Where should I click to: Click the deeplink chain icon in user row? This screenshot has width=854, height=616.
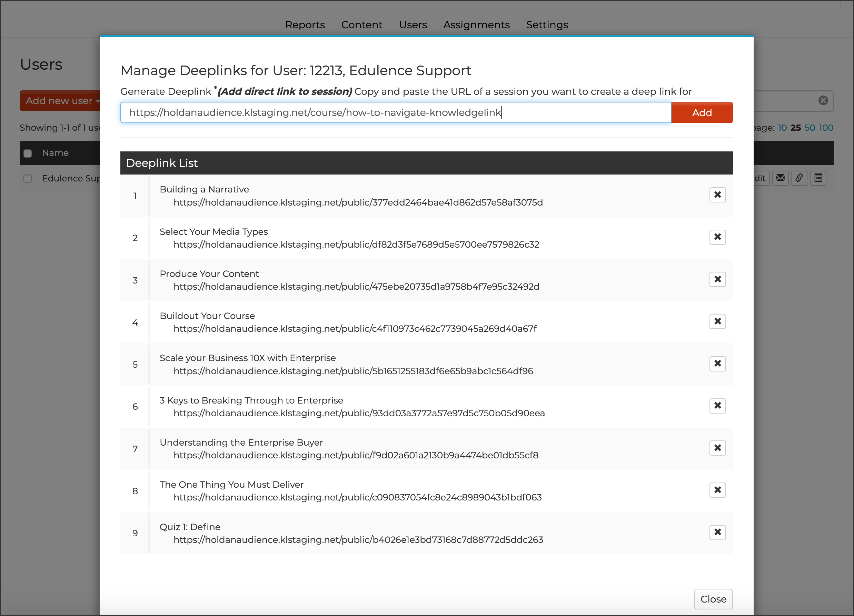pos(799,178)
